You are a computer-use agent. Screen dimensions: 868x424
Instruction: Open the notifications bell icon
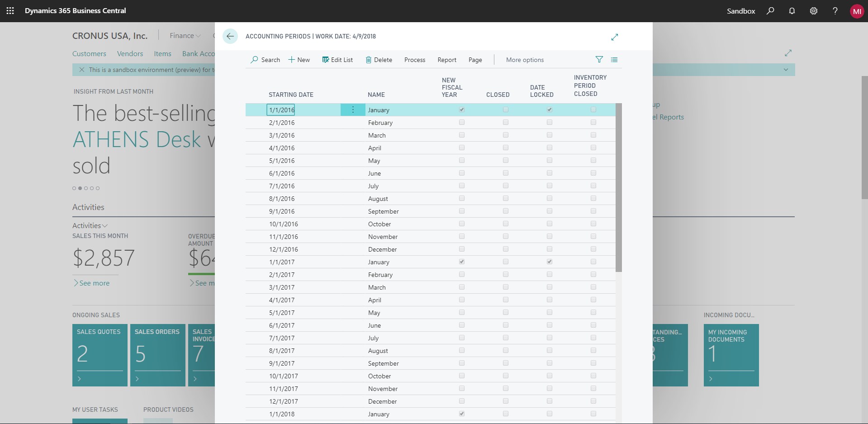[792, 11]
